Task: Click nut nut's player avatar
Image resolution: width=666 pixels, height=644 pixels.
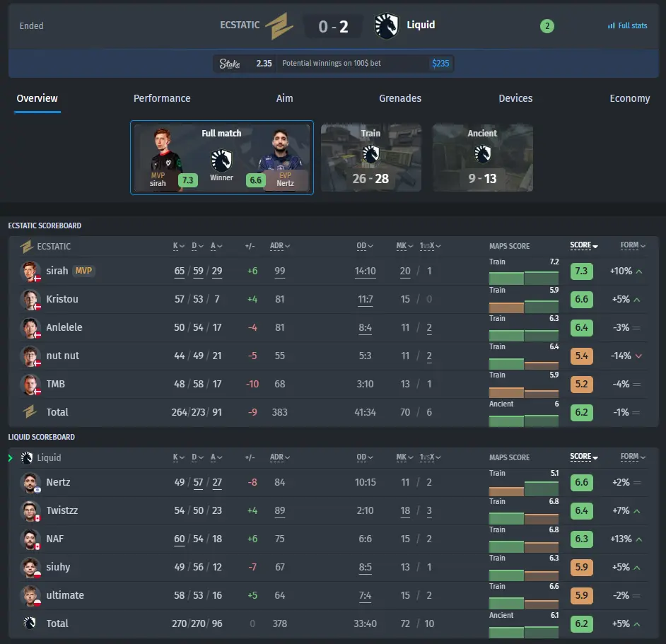Action: [x=30, y=356]
